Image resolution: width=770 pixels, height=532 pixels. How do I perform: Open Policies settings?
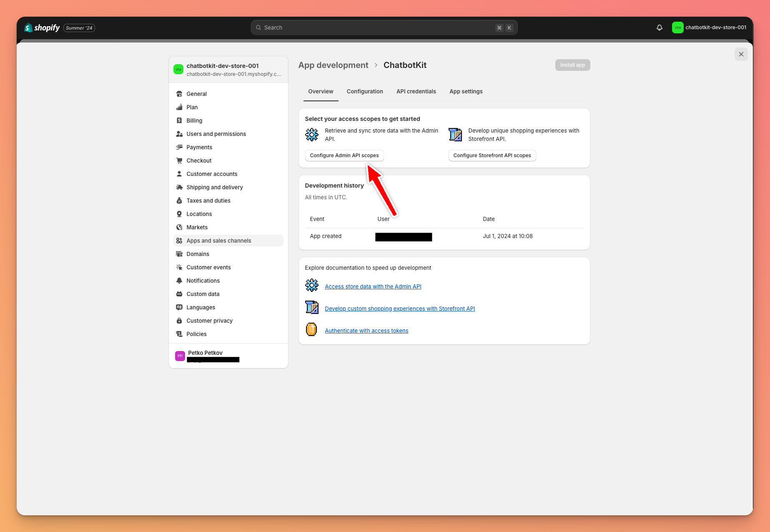(x=228, y=334)
